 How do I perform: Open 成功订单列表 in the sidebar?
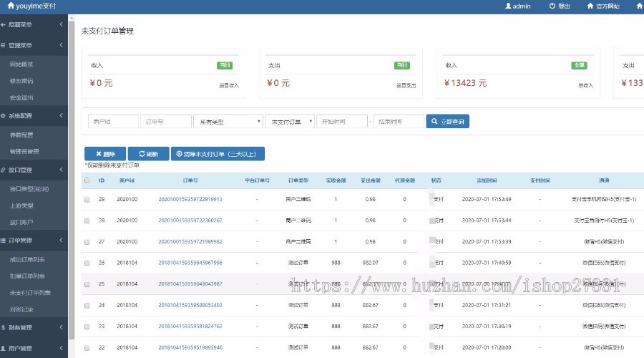(x=26, y=258)
